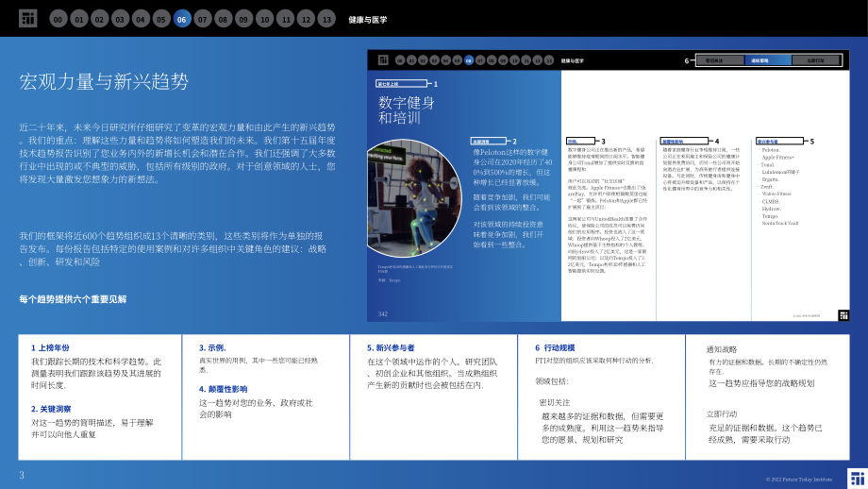Click the FTI logo at bottom right
The image size is (868, 489).
[858, 479]
